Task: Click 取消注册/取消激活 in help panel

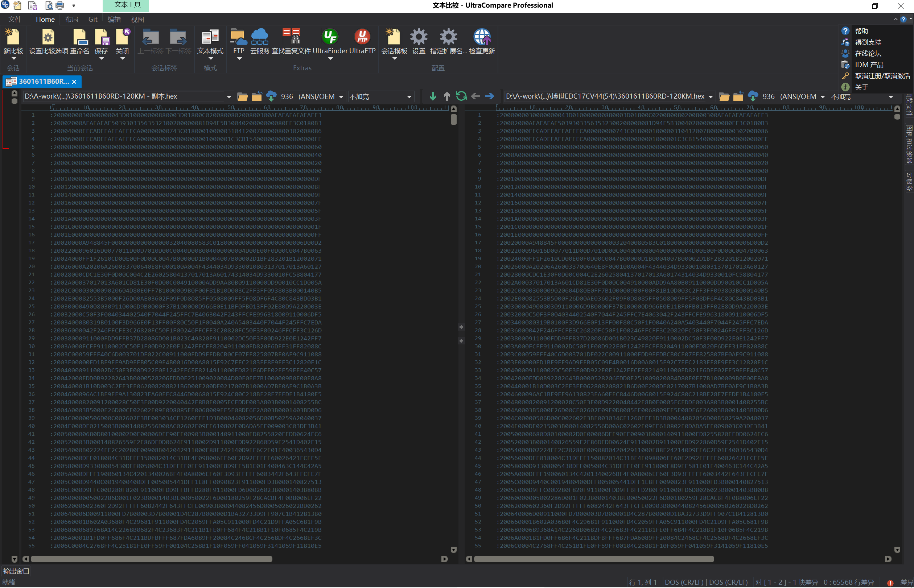Action: [x=882, y=76]
